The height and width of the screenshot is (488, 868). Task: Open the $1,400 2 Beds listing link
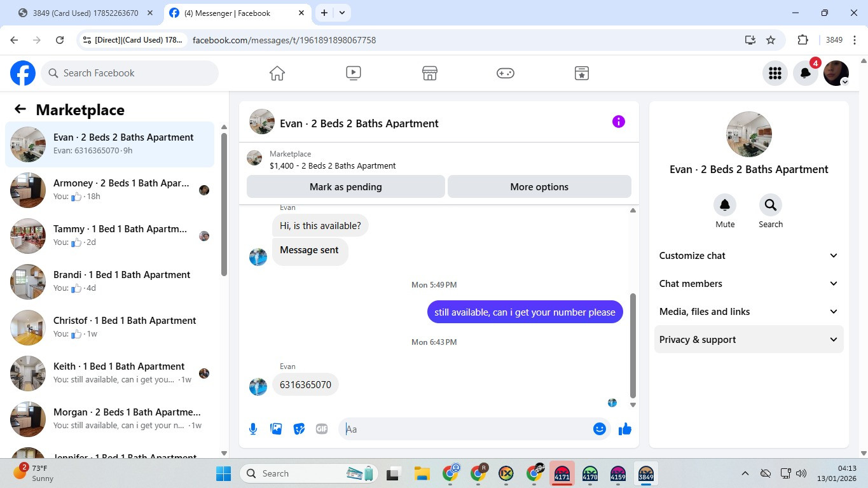(333, 165)
